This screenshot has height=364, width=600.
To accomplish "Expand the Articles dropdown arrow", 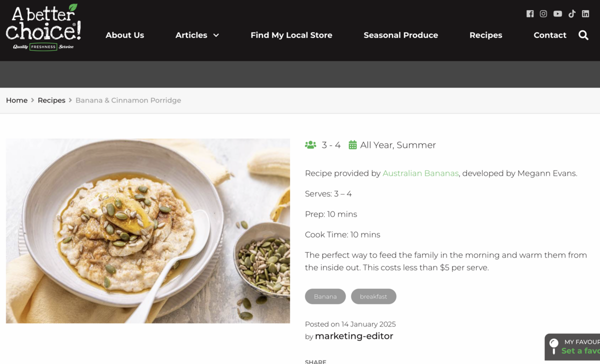I will click(x=216, y=35).
